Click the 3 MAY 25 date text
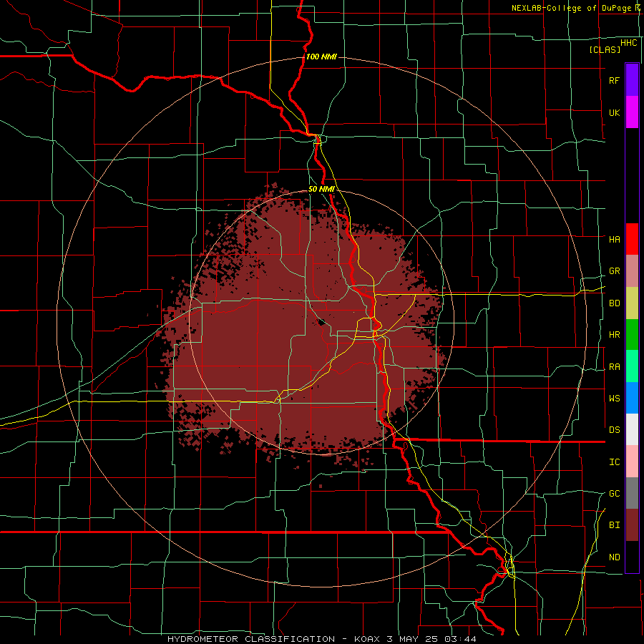This screenshot has width=644, height=644. [x=413, y=639]
